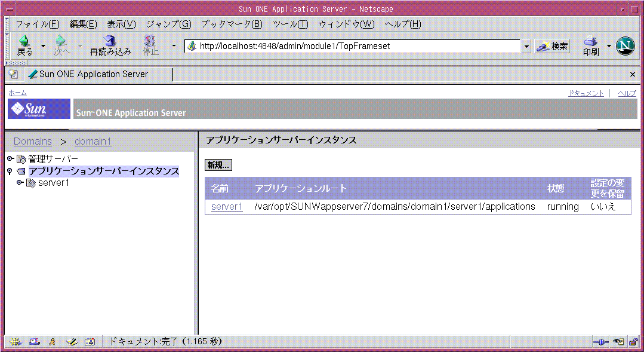Open the ジャンプ(G) menu
Viewport: 644px width, 352px height.
pyautogui.click(x=169, y=25)
